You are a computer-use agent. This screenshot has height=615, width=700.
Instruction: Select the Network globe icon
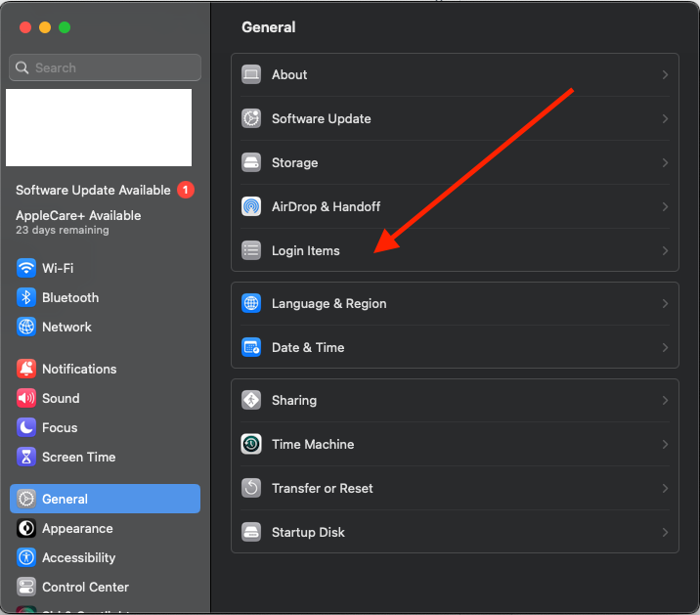click(x=26, y=327)
